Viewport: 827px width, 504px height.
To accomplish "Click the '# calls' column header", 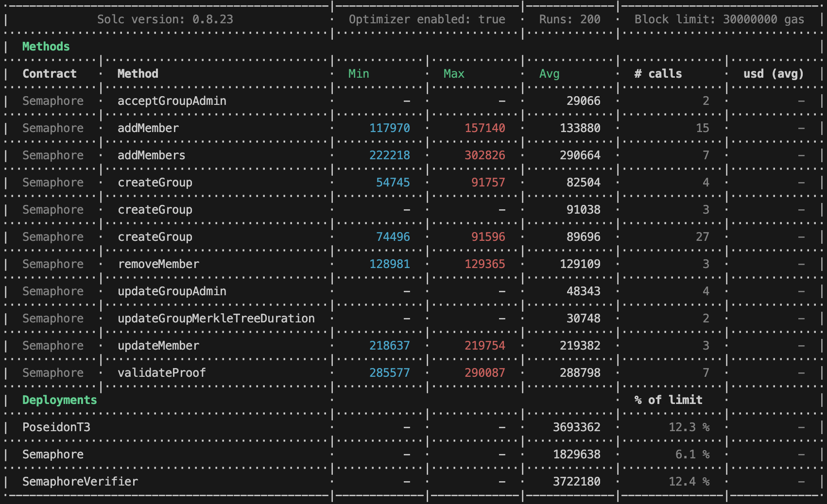I will click(658, 74).
